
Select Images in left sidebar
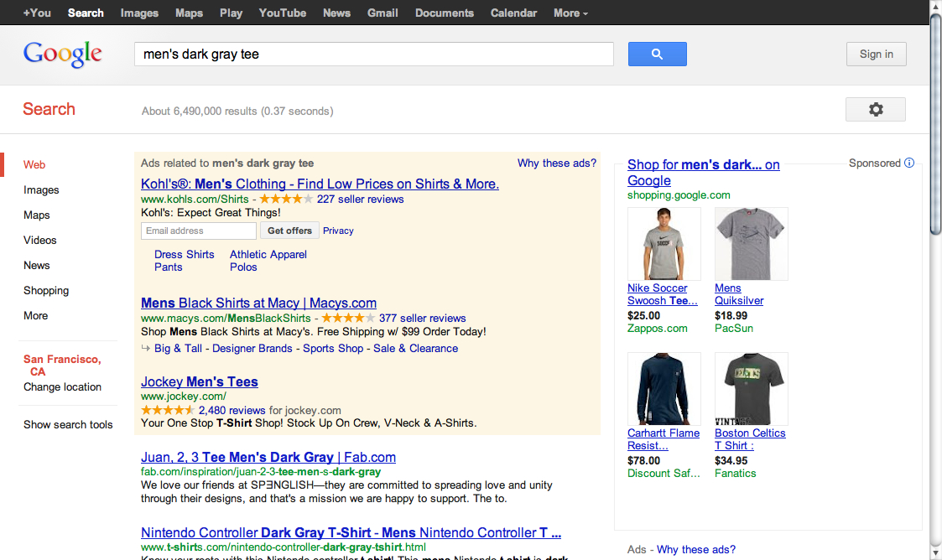coord(41,189)
